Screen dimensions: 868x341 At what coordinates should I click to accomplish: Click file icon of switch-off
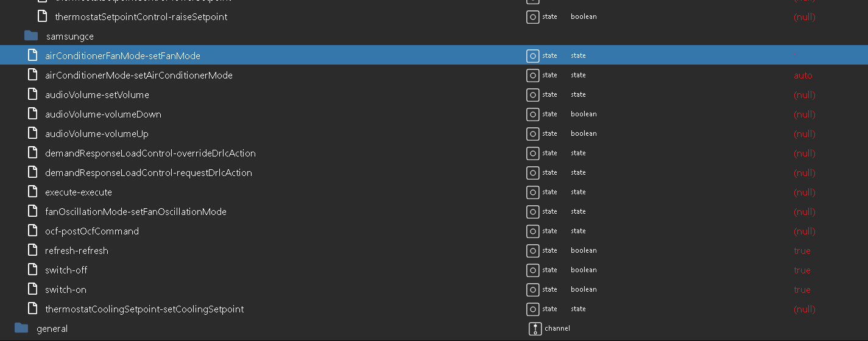point(33,270)
